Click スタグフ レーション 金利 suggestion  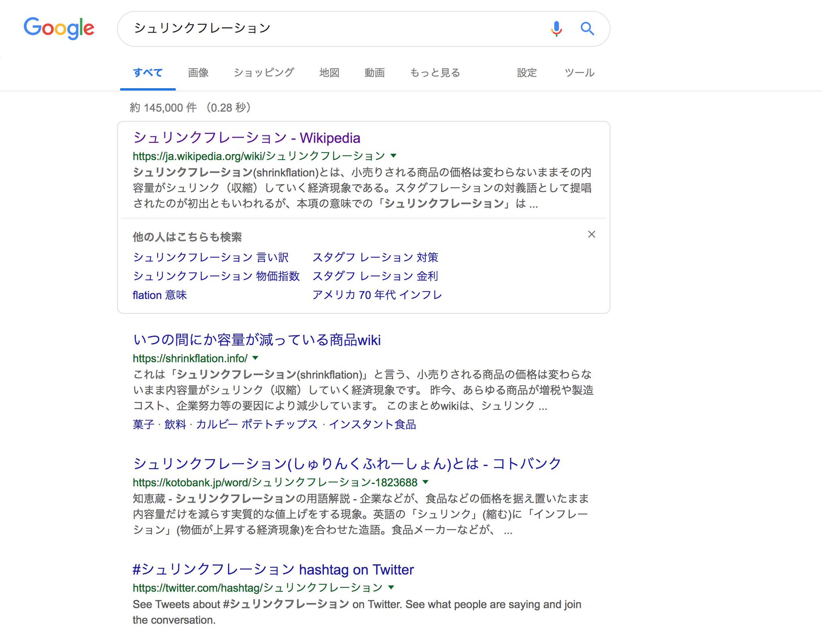[x=375, y=276]
